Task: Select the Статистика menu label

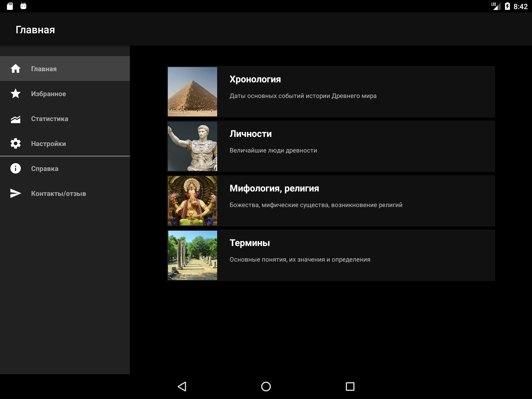Action: 50,119
